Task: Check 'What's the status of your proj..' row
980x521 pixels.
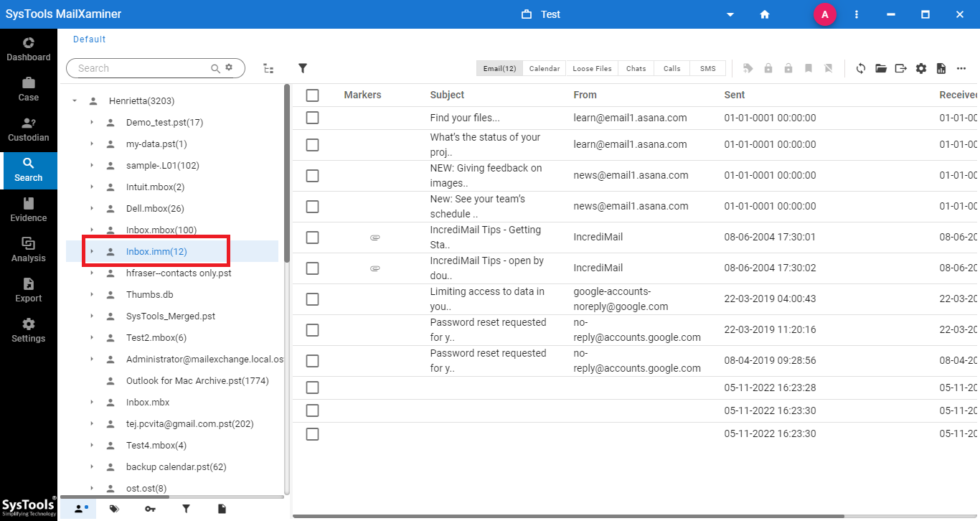Action: [312, 144]
